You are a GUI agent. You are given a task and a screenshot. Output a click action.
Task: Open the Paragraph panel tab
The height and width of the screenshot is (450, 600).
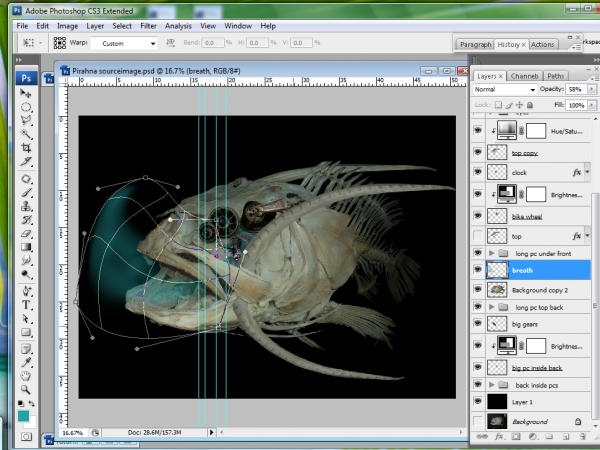[476, 44]
